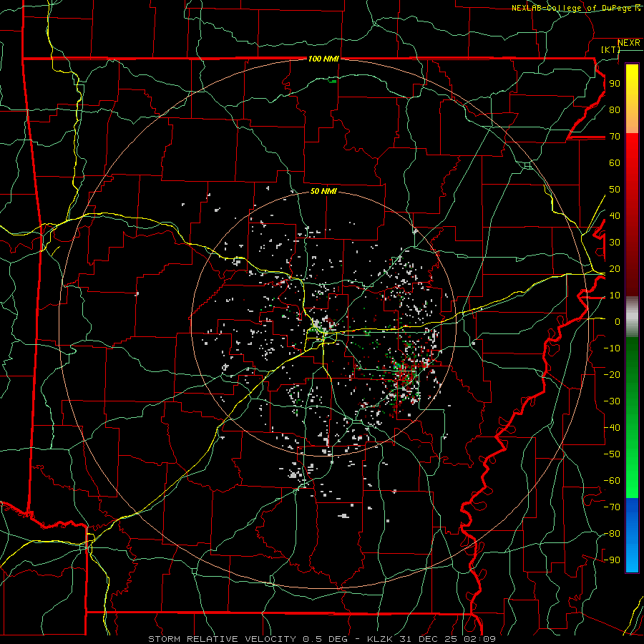644x644 pixels.
Task: Click the KLZK radar site identifier
Action: [x=379, y=639]
